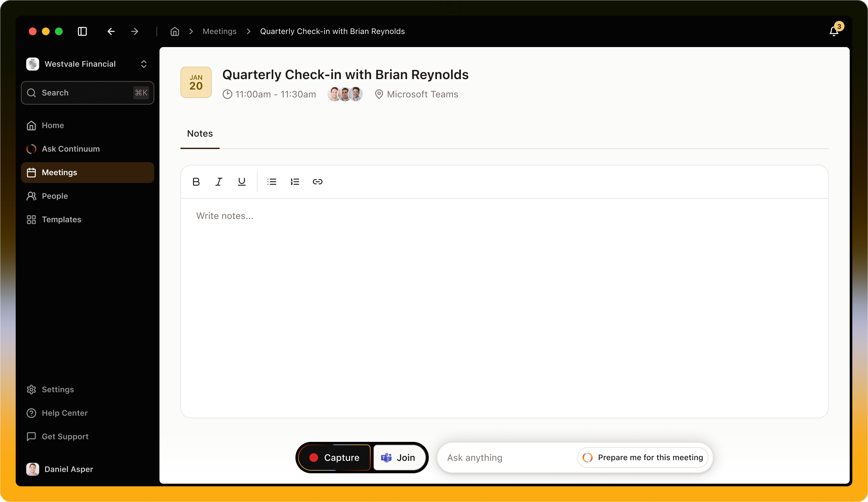Image resolution: width=868 pixels, height=502 pixels.
Task: Expand the Westvale Financial workspace switcher
Action: (144, 64)
